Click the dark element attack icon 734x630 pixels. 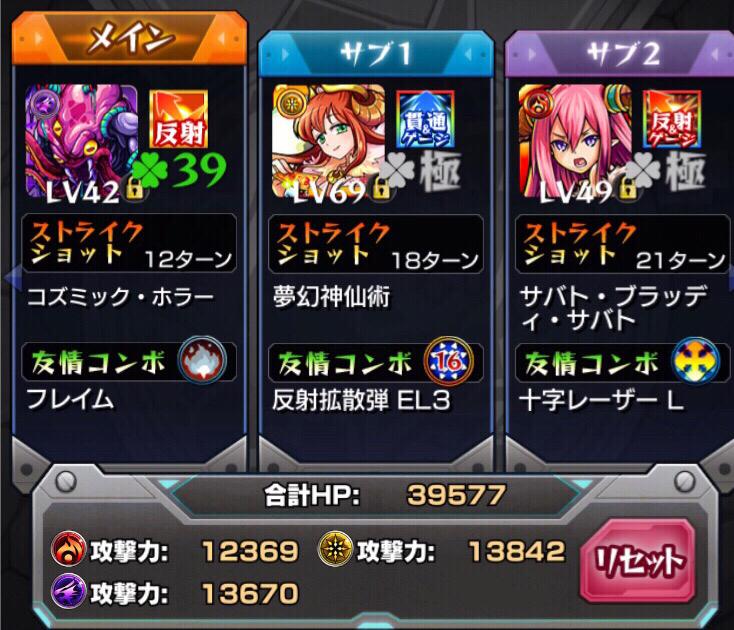tap(68, 591)
